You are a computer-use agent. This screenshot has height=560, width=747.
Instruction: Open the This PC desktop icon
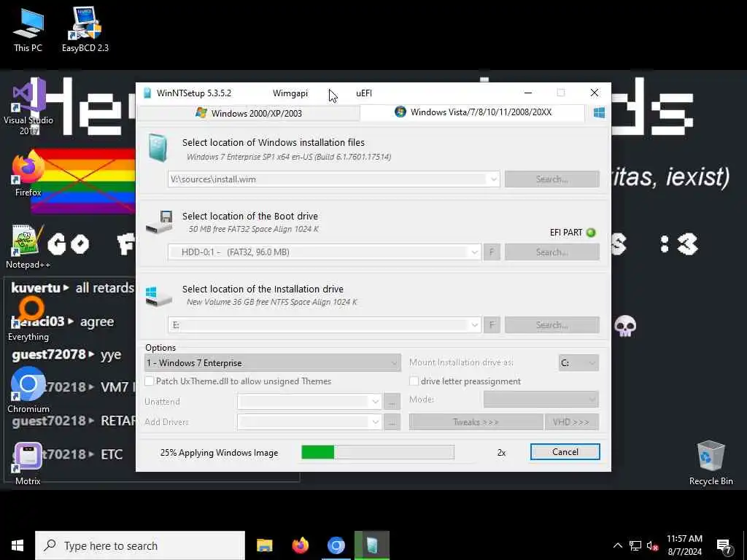28,29
